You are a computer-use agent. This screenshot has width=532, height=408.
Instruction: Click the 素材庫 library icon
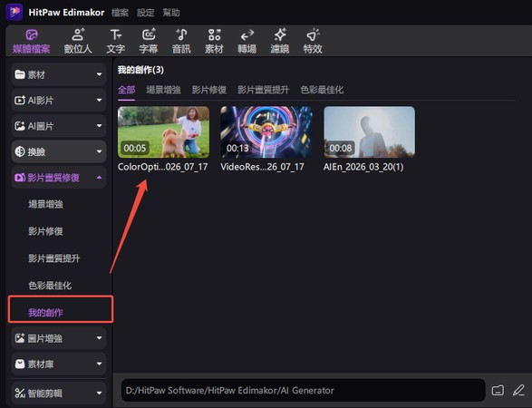pos(20,364)
